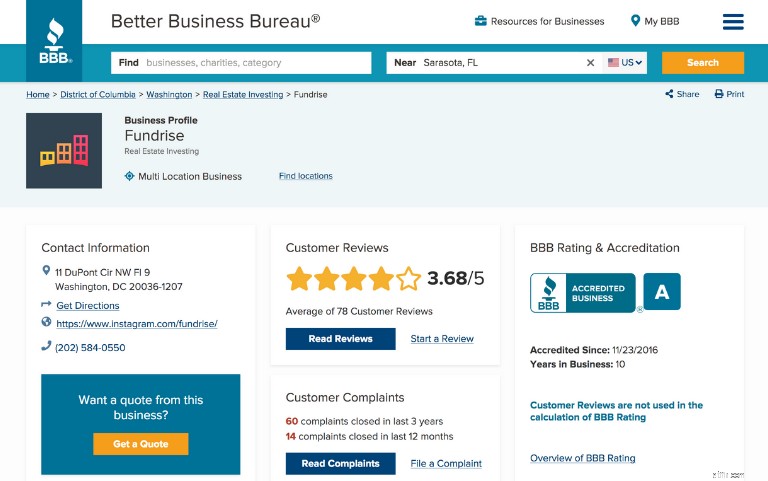Click the Fundrise business name heading
This screenshot has width=768, height=481.
154,136
